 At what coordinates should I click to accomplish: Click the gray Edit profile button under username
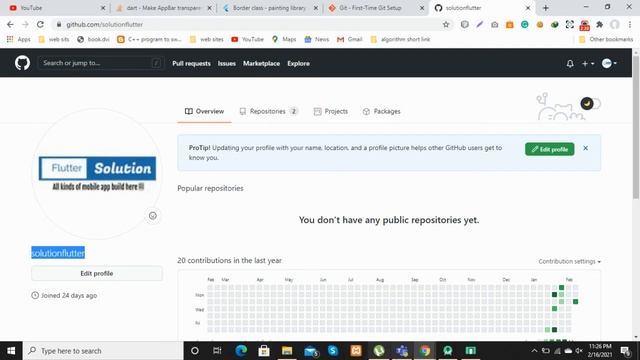97,273
